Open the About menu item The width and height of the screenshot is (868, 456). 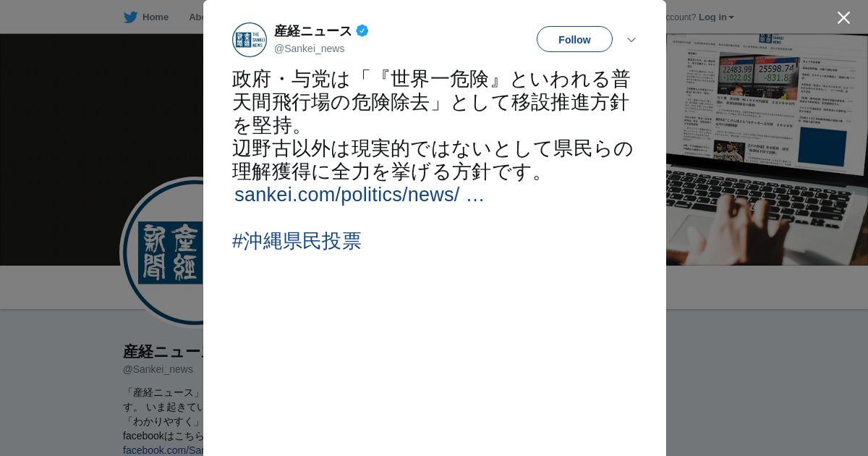pos(195,17)
